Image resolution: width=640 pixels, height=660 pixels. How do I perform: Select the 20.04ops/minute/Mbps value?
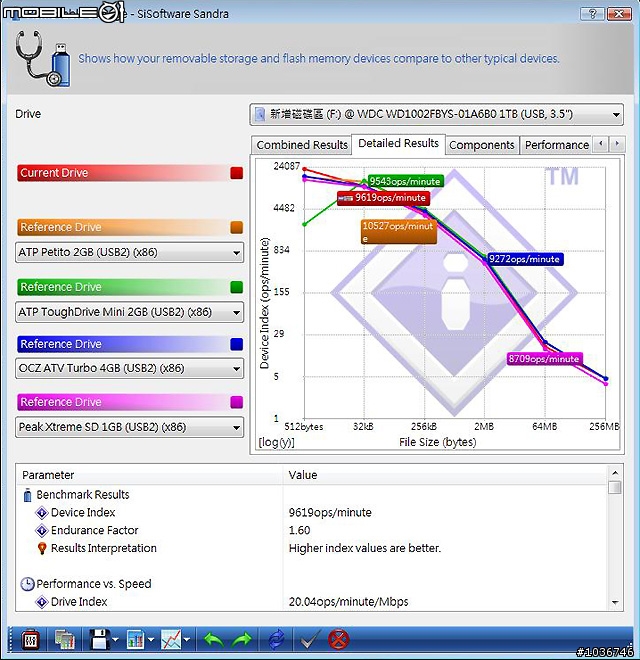[x=349, y=602]
